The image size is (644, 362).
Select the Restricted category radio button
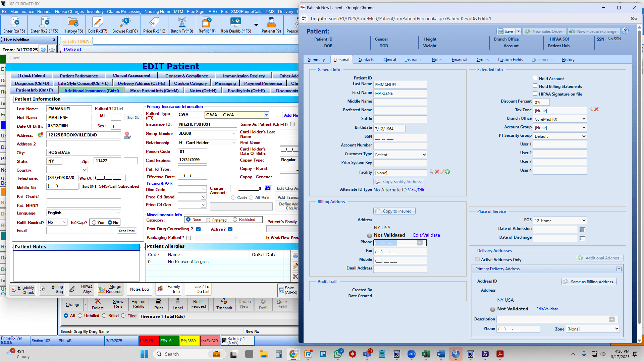[235, 220]
